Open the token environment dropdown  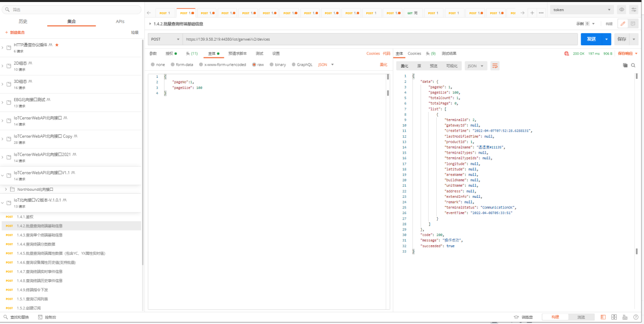coord(582,10)
